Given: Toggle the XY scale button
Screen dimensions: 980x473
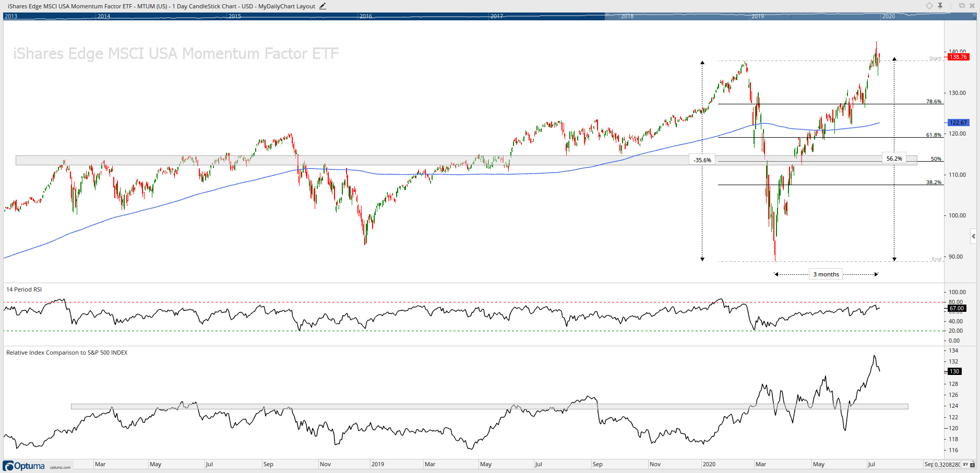Looking at the screenshot, I should (x=965, y=464).
